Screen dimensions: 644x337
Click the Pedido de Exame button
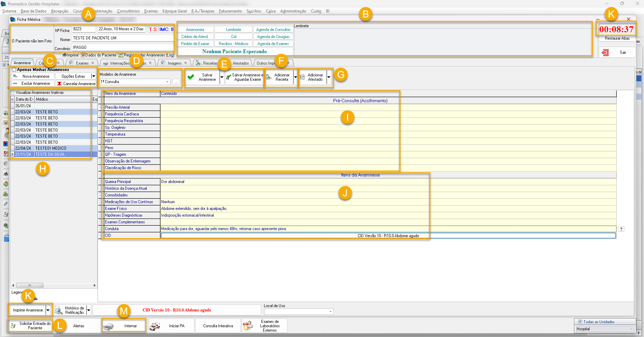(195, 44)
